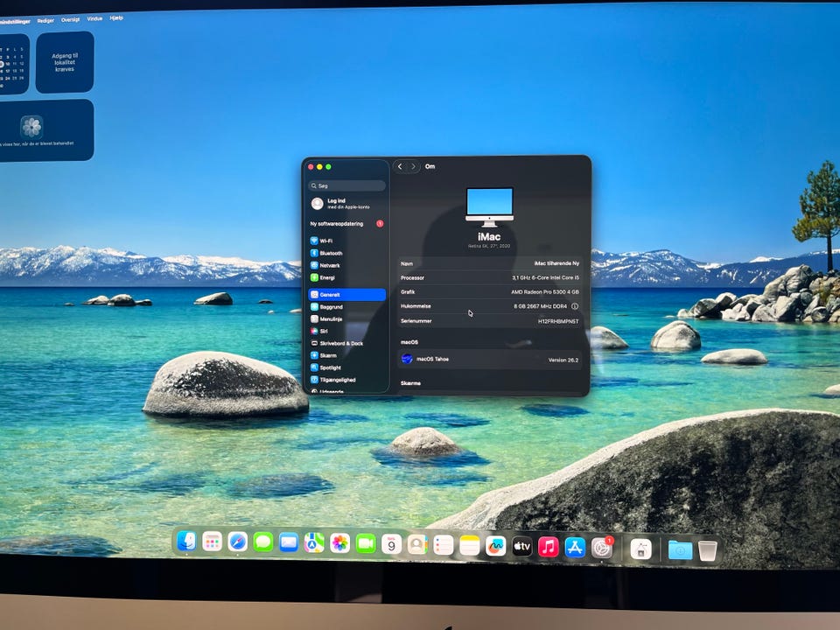The height and width of the screenshot is (630, 840).
Task: Launch Maps from the Dock
Action: tap(314, 543)
